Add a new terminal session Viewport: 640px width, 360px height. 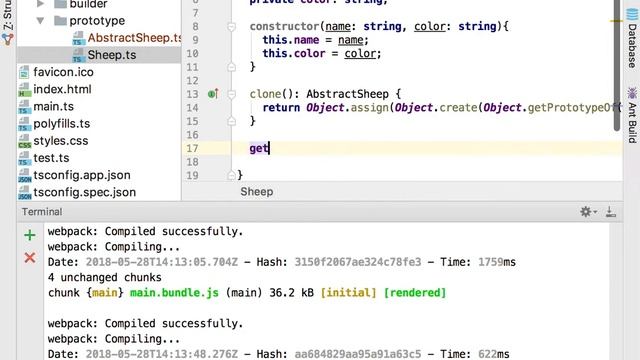(30, 235)
